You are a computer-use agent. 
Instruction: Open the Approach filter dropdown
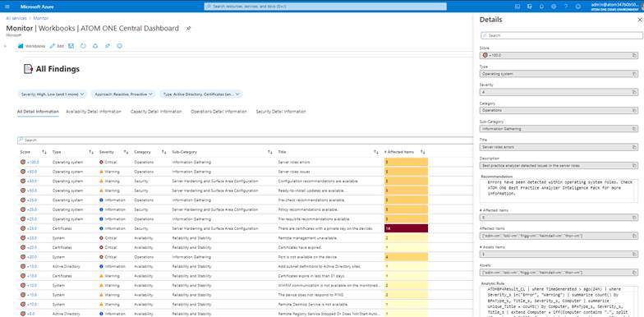123,94
